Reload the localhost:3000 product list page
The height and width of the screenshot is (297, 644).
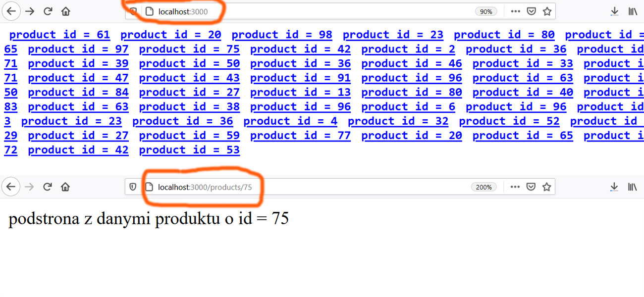pos(48,11)
